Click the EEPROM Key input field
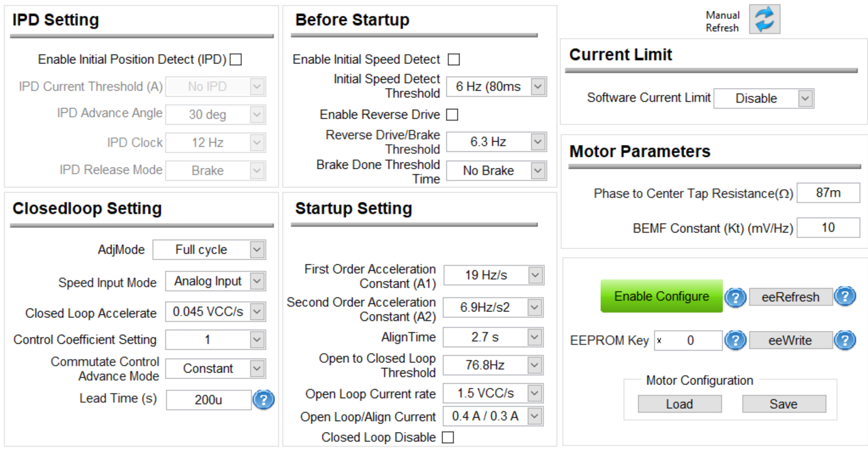868x449 pixels. point(689,340)
